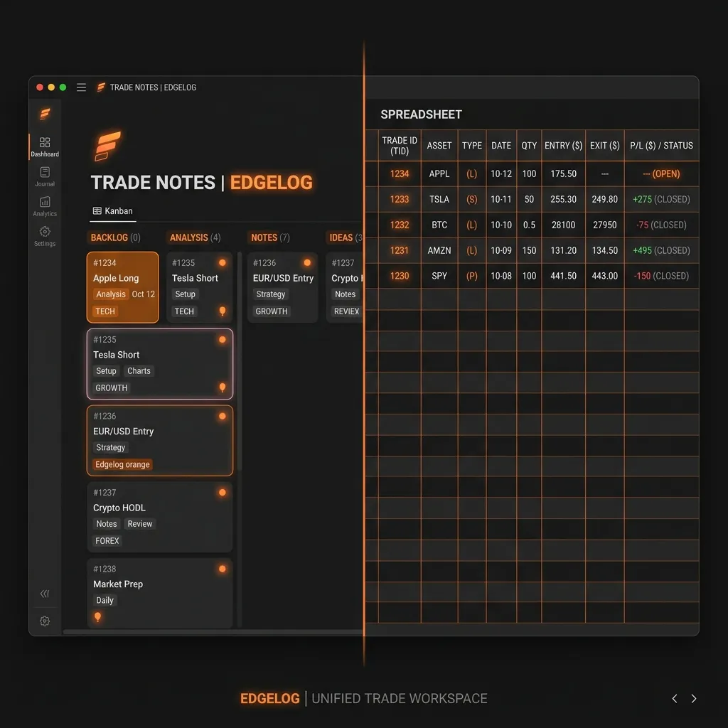Click the lightbulb icon on Market Prep card
728x728 pixels.
coord(97,617)
